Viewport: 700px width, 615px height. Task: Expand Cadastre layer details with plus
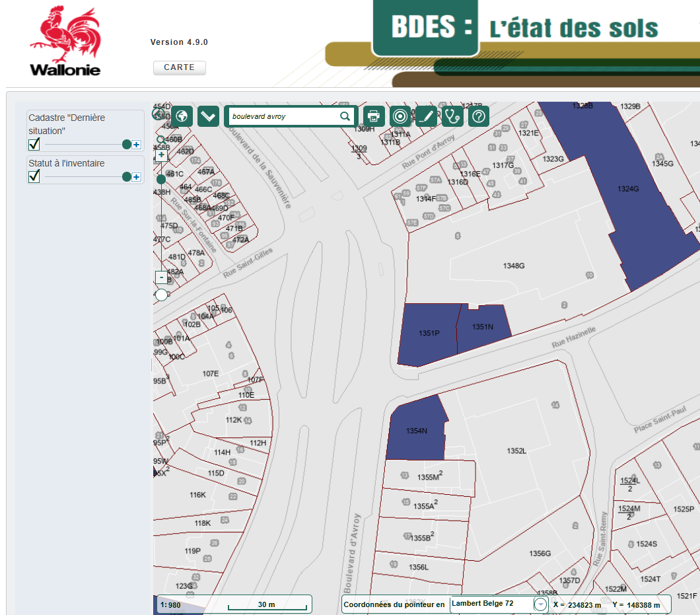click(136, 145)
